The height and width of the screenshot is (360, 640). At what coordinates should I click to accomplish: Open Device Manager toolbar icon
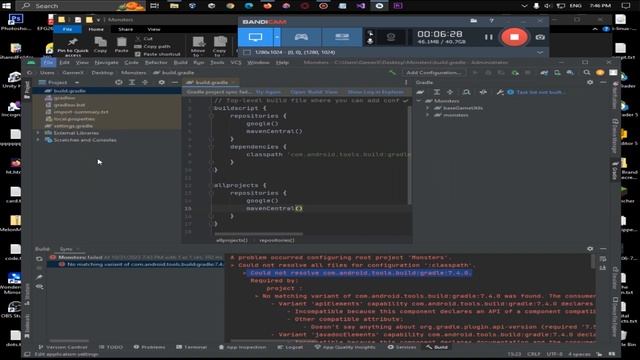[x=557, y=73]
